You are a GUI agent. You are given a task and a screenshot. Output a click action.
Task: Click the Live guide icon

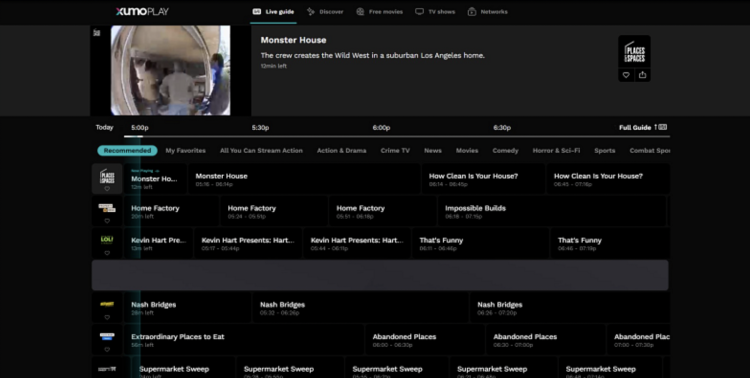[x=257, y=11]
